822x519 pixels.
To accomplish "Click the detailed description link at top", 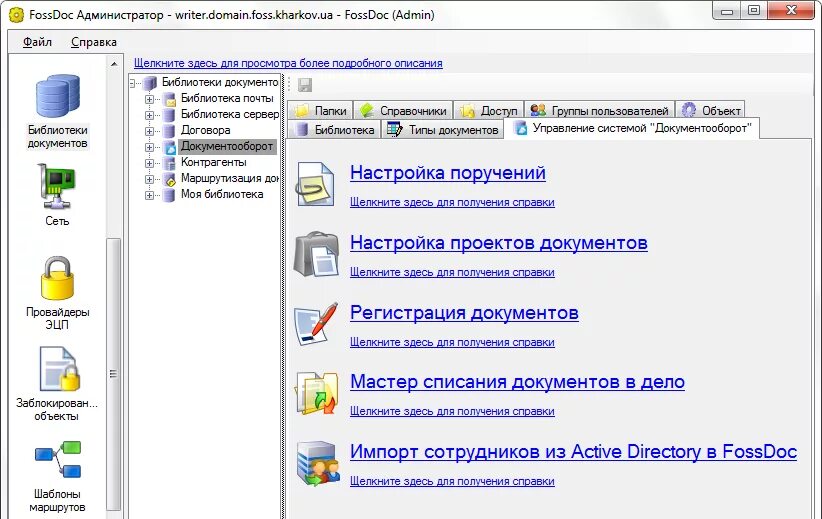I will point(288,63).
